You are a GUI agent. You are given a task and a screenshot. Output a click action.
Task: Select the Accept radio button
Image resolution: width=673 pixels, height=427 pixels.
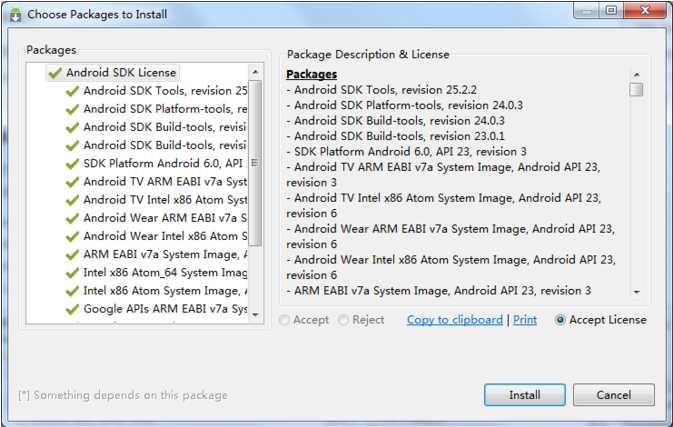coord(284,320)
